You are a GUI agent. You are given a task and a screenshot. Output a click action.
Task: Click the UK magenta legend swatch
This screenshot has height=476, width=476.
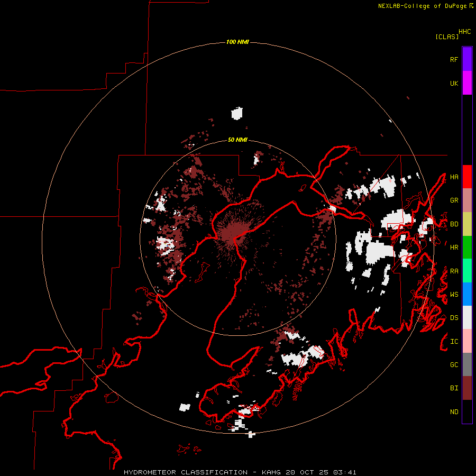tap(467, 83)
